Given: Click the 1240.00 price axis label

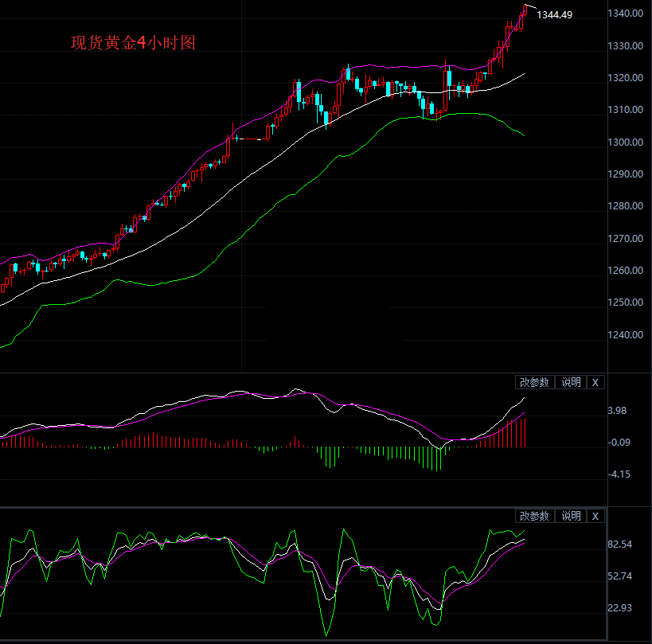Looking at the screenshot, I should 626,335.
